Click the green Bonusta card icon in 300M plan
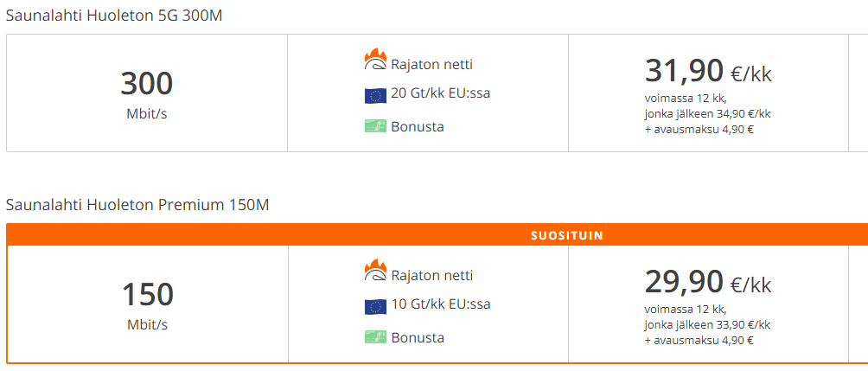This screenshot has height=371, width=868. click(x=375, y=126)
